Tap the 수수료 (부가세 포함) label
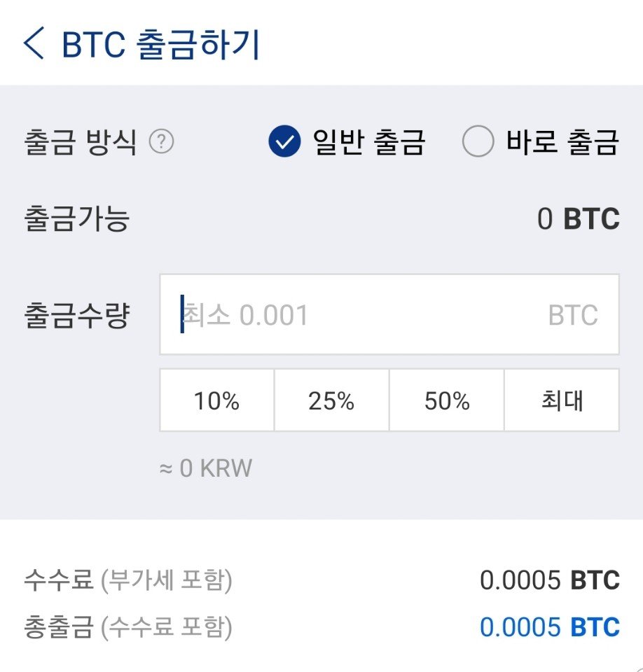The width and height of the screenshot is (643, 672). click(x=127, y=580)
